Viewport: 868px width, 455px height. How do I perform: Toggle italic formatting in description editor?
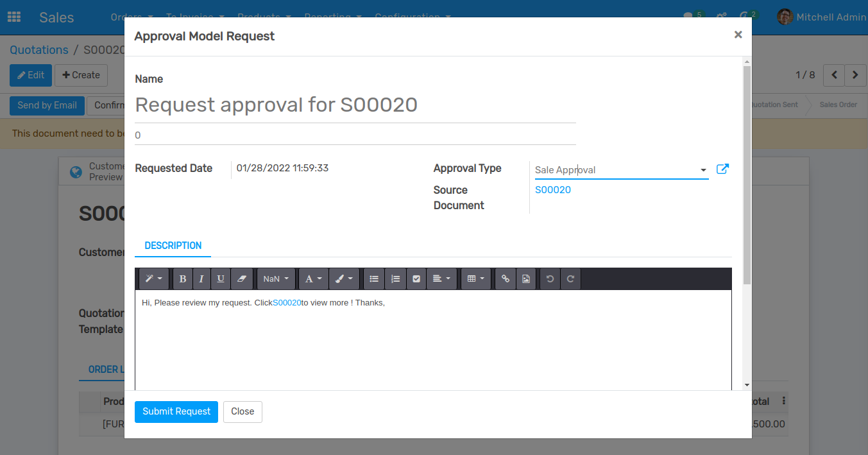[x=201, y=279]
